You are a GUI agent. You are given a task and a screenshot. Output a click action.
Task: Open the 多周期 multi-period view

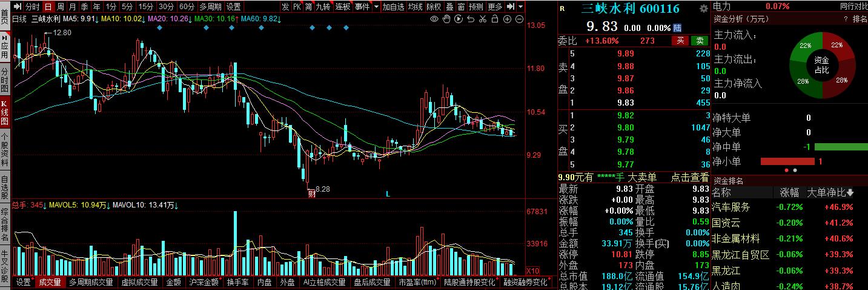pos(211,7)
